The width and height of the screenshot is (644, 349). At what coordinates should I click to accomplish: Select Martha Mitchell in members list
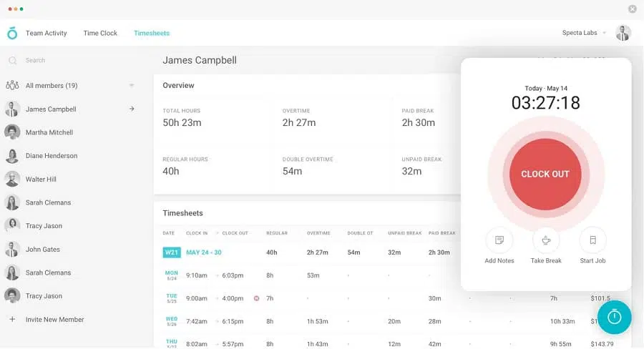pos(49,132)
